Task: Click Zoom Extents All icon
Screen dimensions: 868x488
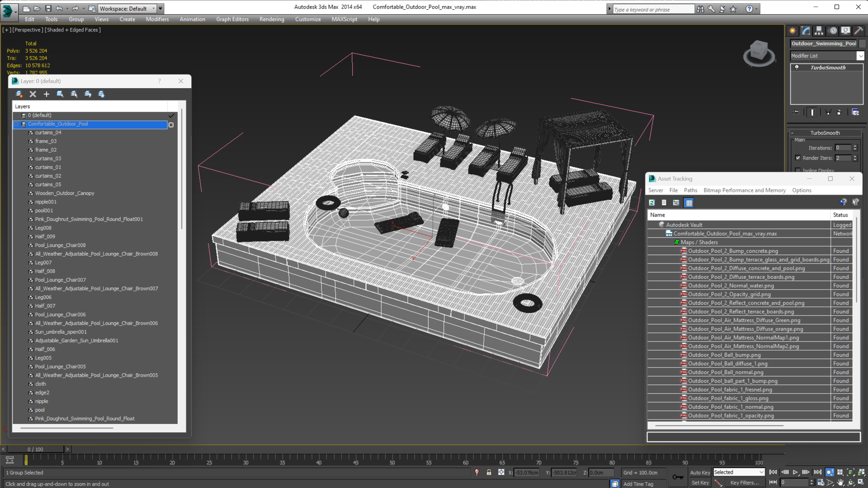Action: [x=861, y=472]
